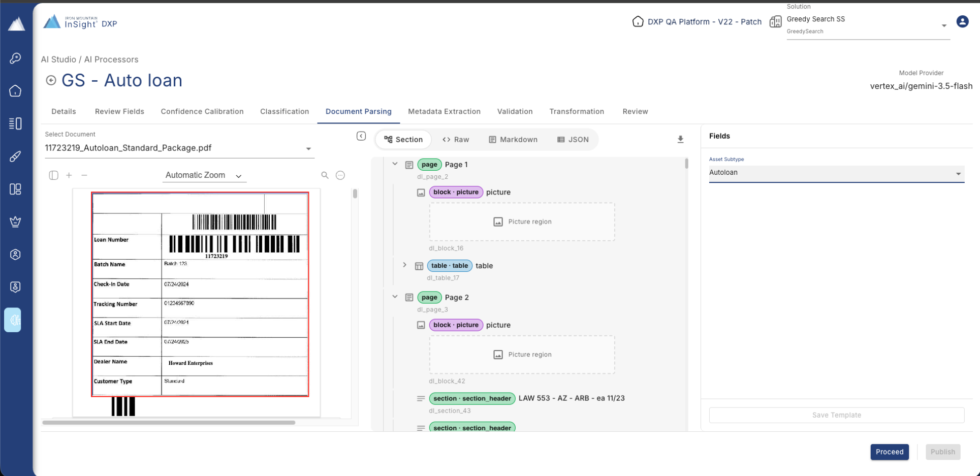The width and height of the screenshot is (980, 476).
Task: Switch to the Metadata Extraction tab
Action: point(444,111)
